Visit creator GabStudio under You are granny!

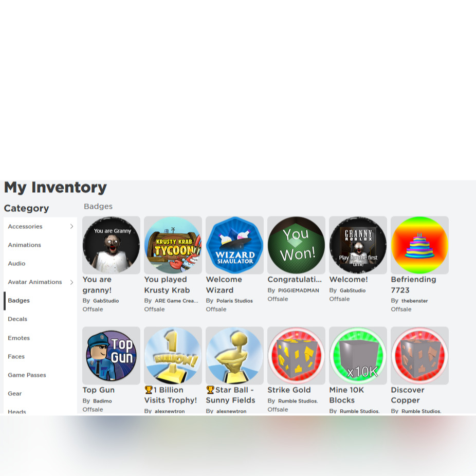(x=106, y=301)
